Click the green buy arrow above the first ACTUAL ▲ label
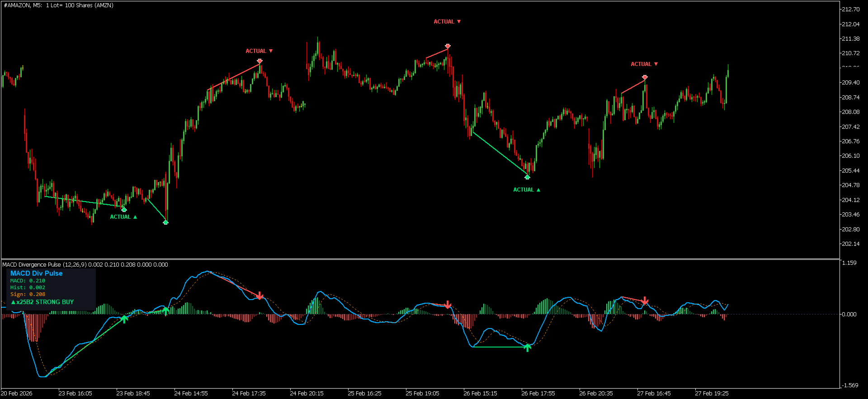This screenshot has height=399, width=868. [124, 209]
